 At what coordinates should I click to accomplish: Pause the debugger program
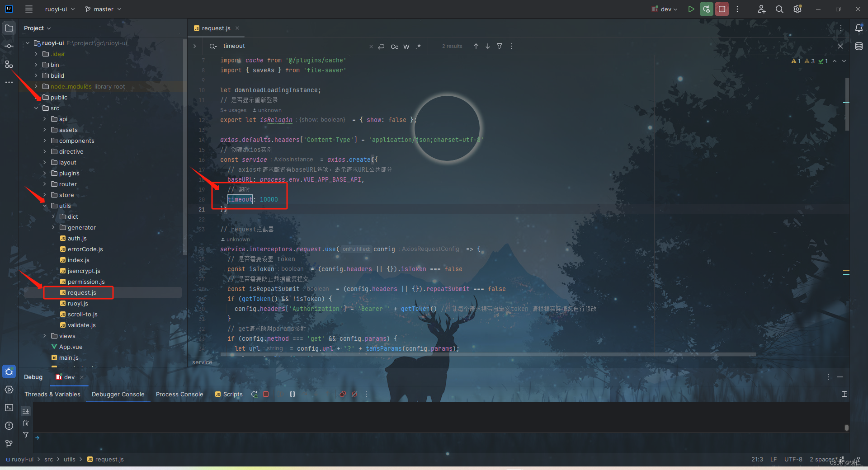(x=292, y=394)
